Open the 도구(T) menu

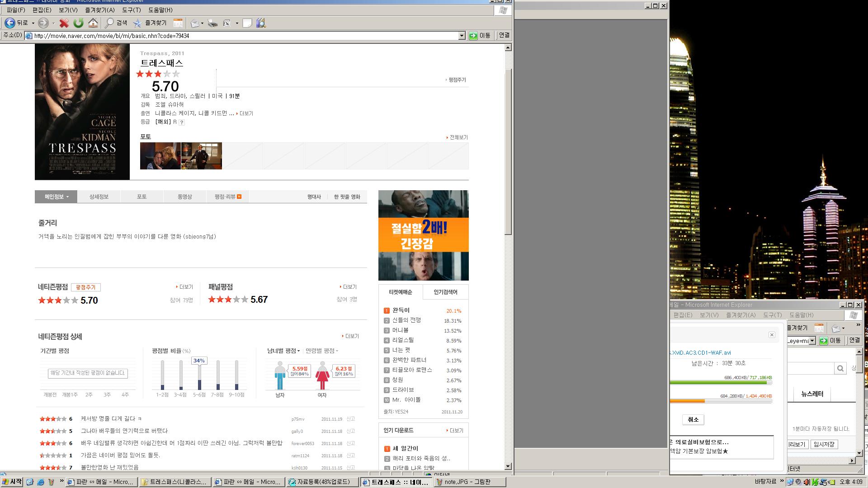tap(132, 10)
